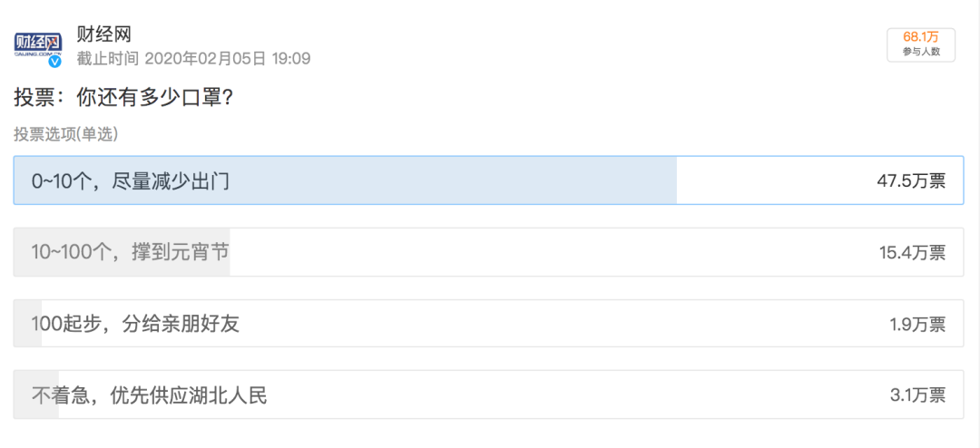Click the orange 68.1万 number

click(x=921, y=38)
